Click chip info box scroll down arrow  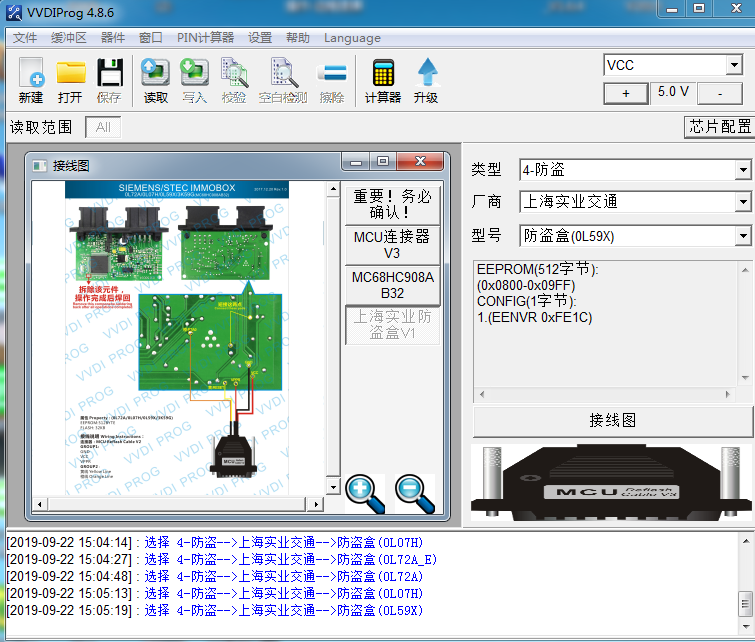[744, 378]
